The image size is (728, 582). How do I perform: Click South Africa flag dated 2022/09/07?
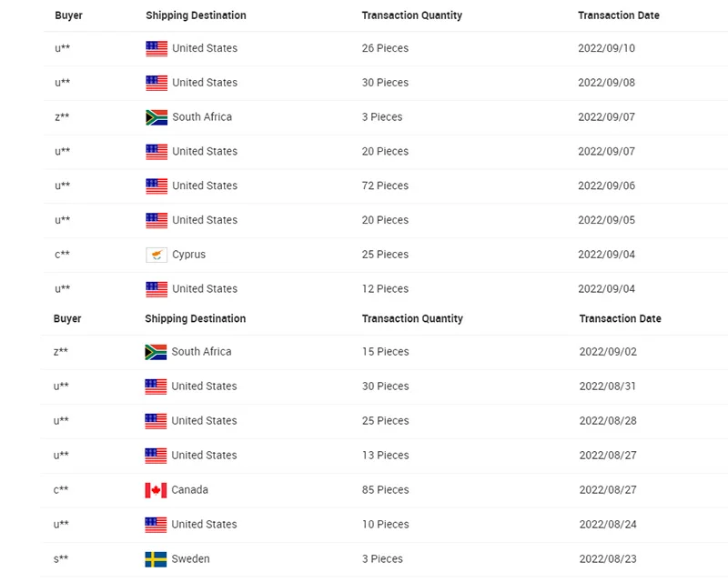point(157,117)
